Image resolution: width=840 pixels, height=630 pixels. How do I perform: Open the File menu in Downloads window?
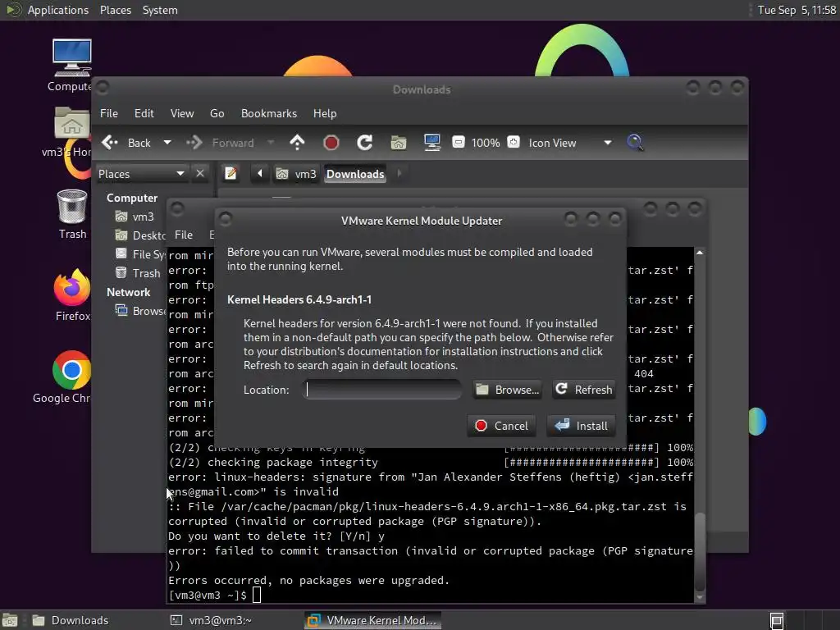click(109, 113)
